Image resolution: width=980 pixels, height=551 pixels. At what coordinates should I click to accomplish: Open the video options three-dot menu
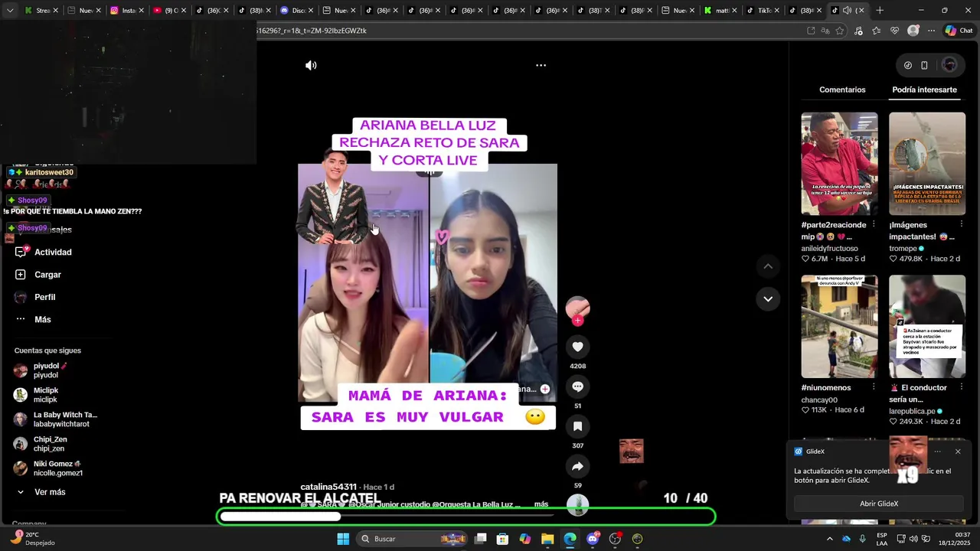coord(541,66)
